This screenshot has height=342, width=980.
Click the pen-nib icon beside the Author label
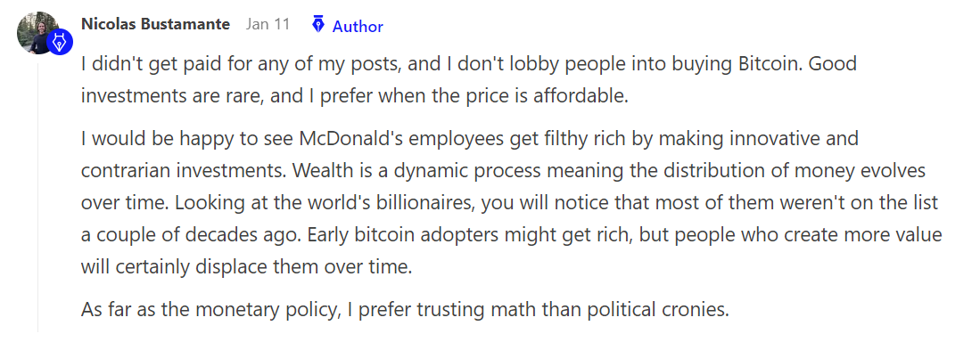pyautogui.click(x=318, y=25)
